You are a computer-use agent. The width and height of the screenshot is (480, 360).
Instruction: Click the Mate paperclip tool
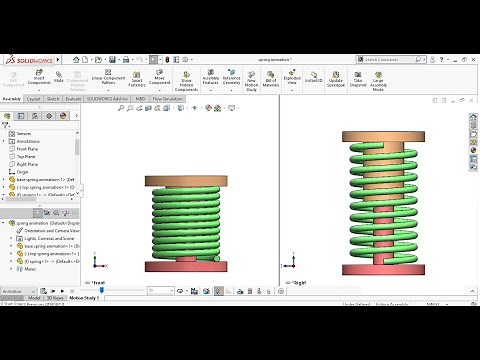pyautogui.click(x=59, y=76)
